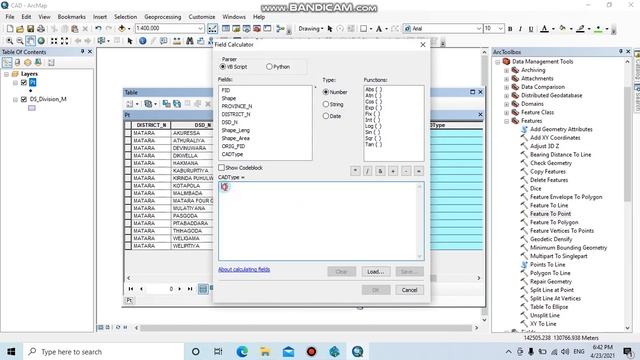
Task: Open the Customize menu
Action: [x=202, y=17]
